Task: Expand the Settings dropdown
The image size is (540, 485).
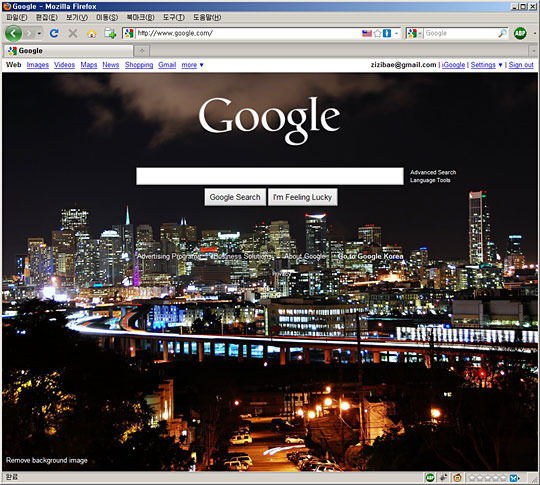Action: point(486,65)
